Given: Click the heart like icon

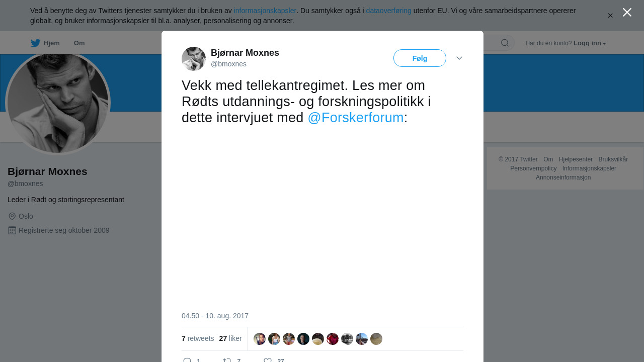Looking at the screenshot, I should [268, 360].
